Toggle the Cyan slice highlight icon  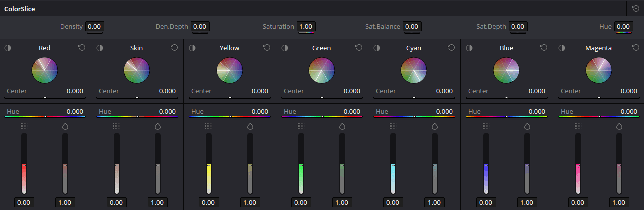(x=377, y=48)
